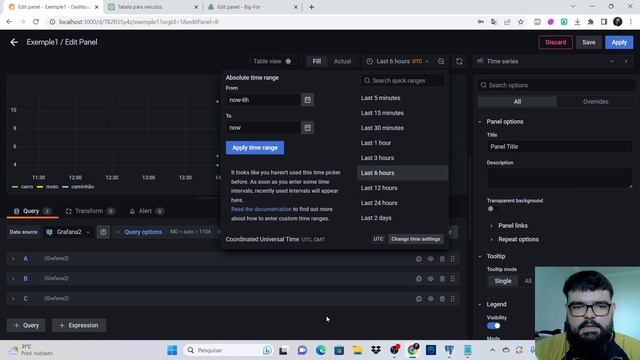640x360 pixels.
Task: Select Actual view mode
Action: (x=342, y=61)
